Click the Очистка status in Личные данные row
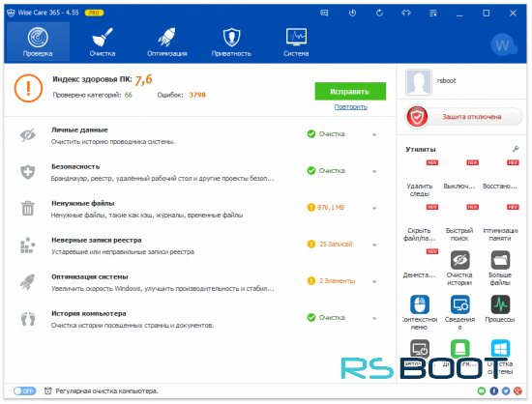532x404 pixels. point(326,134)
